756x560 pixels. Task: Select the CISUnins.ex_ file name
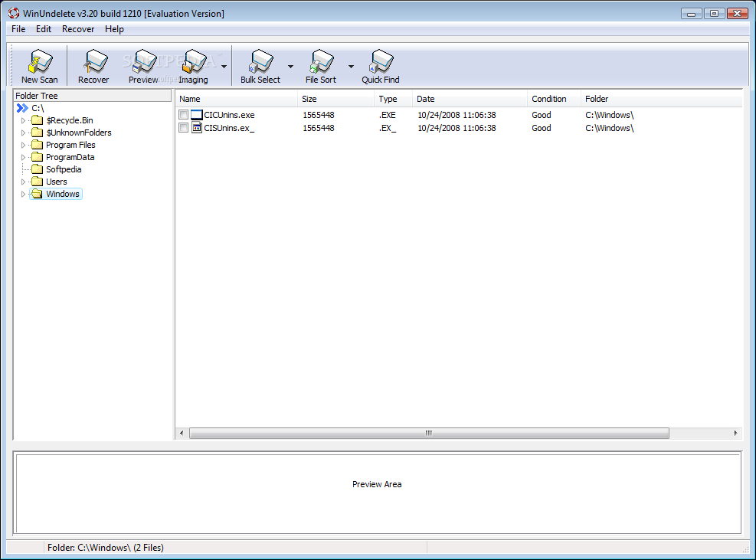pyautogui.click(x=229, y=128)
